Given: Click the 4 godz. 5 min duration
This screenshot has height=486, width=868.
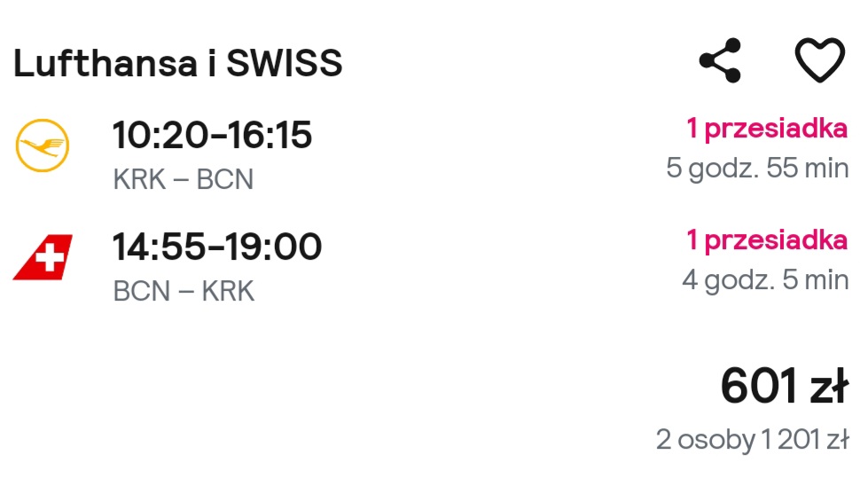Looking at the screenshot, I should (765, 280).
